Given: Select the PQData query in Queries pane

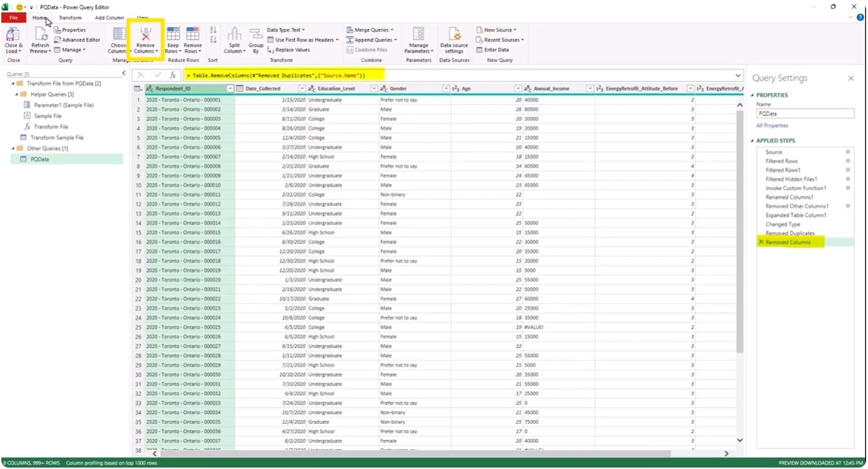Looking at the screenshot, I should (x=67, y=158).
